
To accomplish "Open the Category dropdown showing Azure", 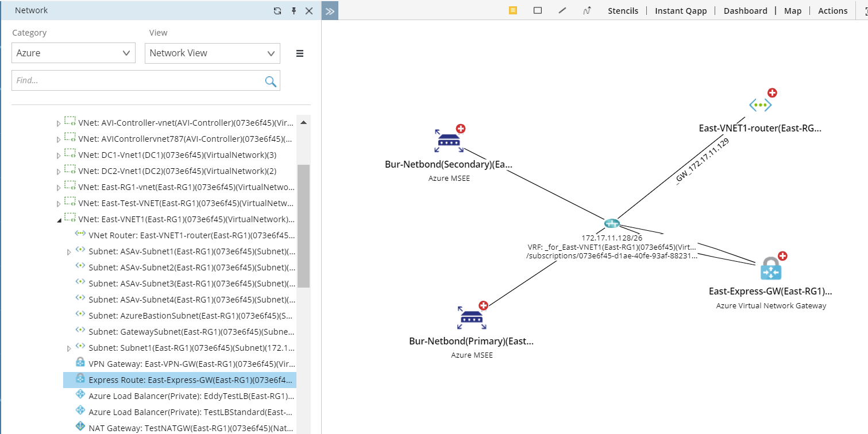I will pyautogui.click(x=74, y=53).
